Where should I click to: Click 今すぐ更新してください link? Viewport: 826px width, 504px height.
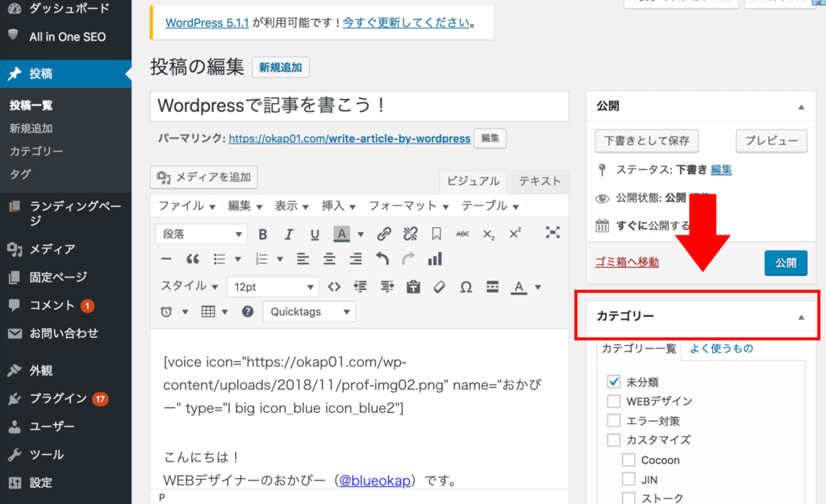pos(406,23)
